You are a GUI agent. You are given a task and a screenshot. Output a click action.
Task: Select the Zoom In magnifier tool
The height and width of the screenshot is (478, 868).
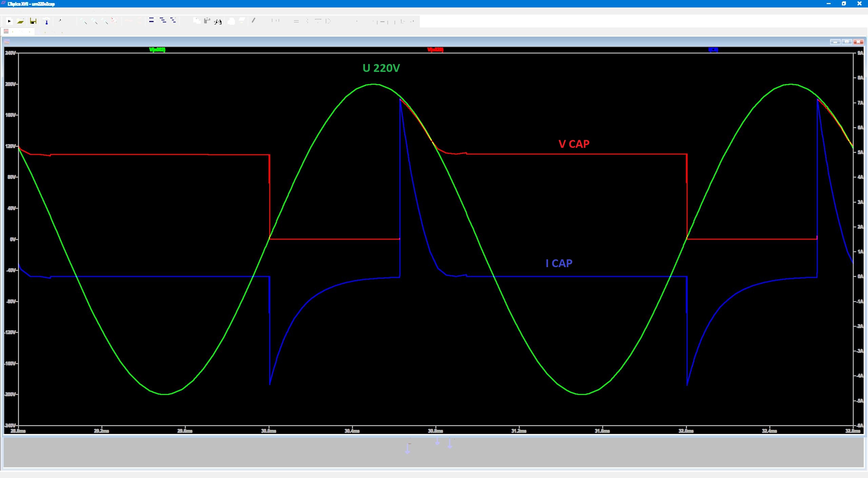point(84,21)
